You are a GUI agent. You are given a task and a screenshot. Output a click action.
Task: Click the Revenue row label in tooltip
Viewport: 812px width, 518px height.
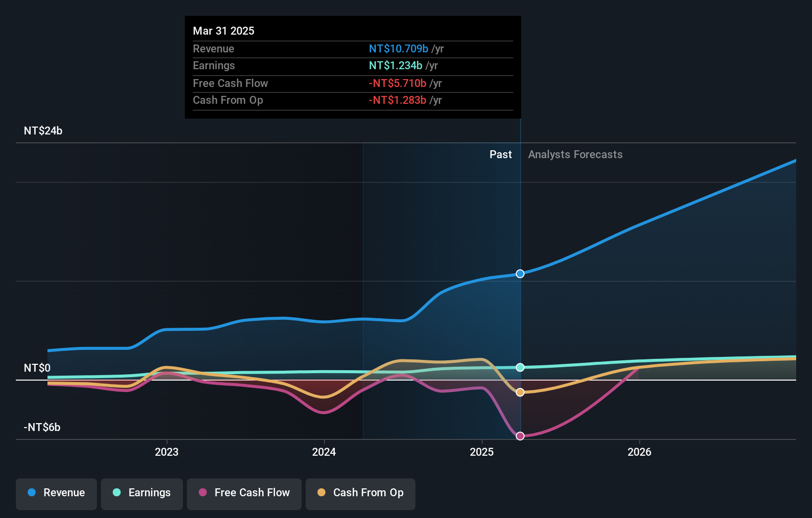[214, 49]
